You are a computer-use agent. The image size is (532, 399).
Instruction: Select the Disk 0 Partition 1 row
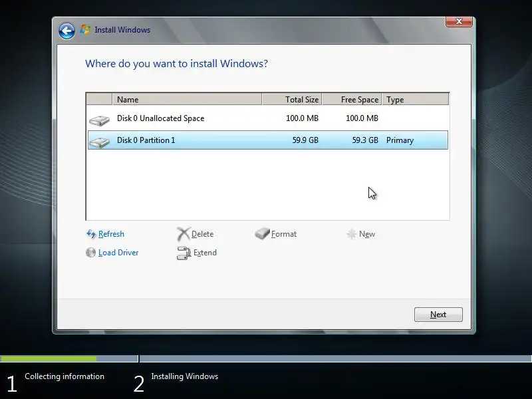coord(268,140)
